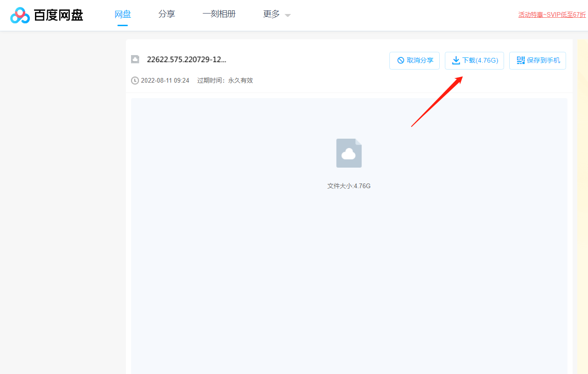The width and height of the screenshot is (588, 374).
Task: Click the Baidu Netdisk cloud logo icon
Action: [20, 15]
